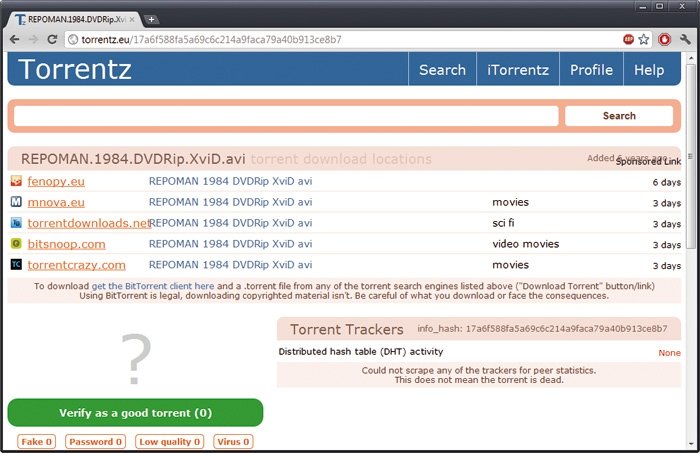
Task: Click the 'None' DHT activity value
Action: pyautogui.click(x=669, y=353)
